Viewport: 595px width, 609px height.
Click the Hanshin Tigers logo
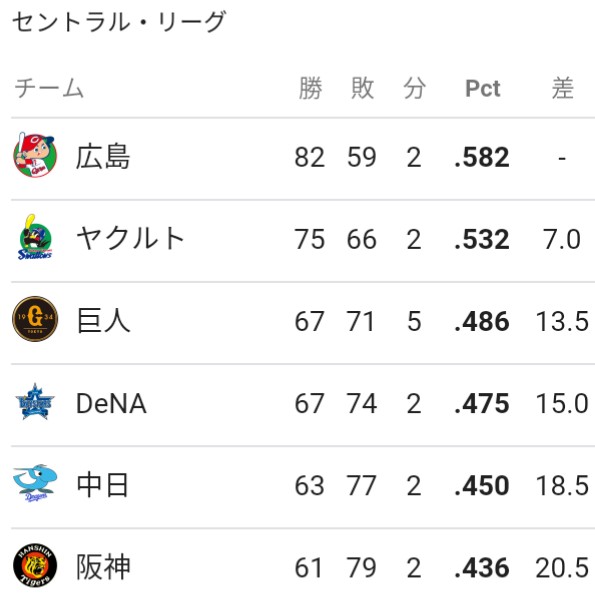(x=35, y=565)
